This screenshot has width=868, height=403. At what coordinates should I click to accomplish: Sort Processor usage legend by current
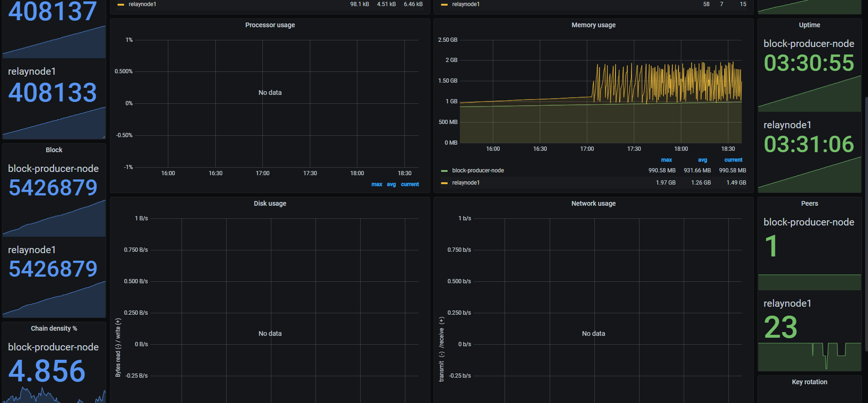pos(410,184)
